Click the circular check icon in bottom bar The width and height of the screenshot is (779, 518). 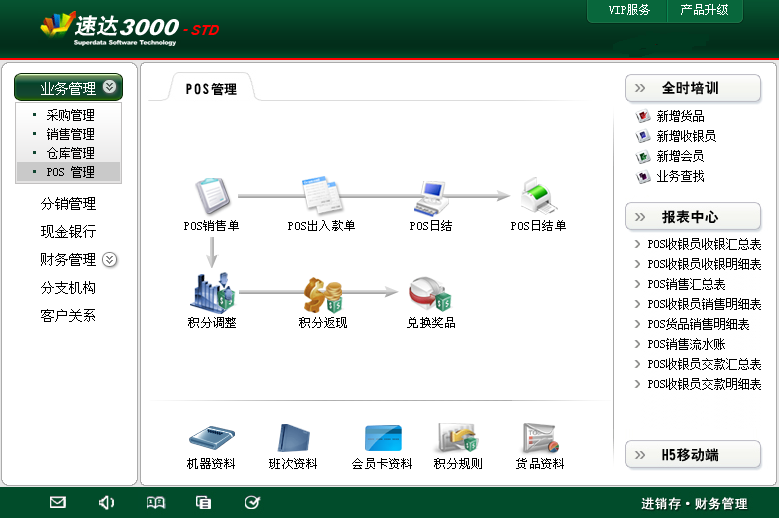(252, 503)
